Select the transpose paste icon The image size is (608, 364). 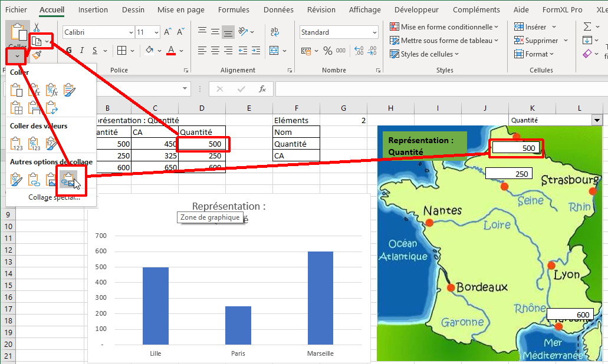pyautogui.click(x=51, y=107)
